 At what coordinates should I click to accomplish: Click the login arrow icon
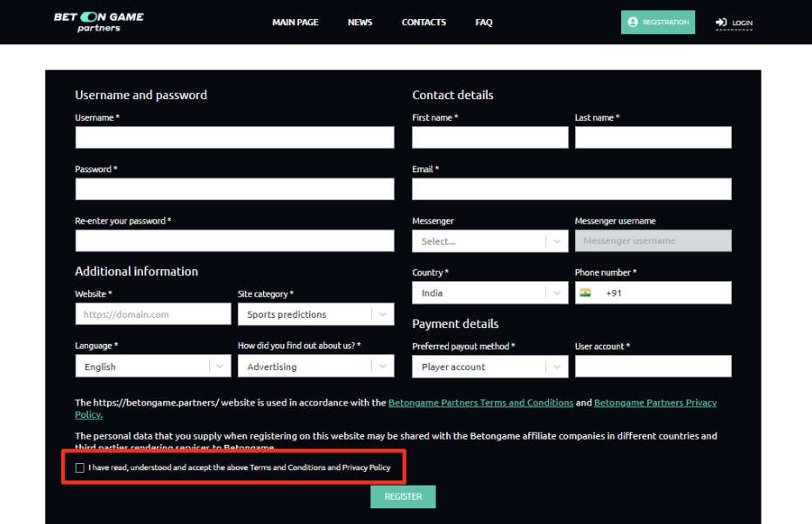tap(721, 23)
